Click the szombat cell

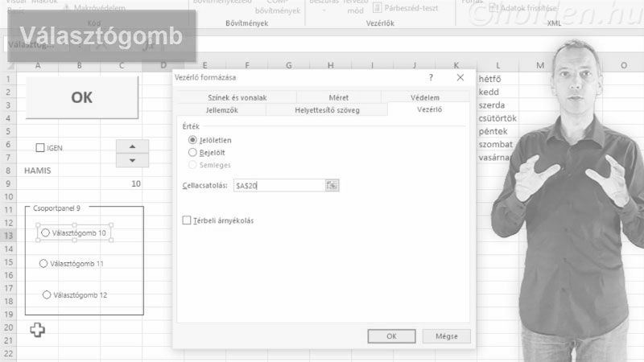[497, 145]
